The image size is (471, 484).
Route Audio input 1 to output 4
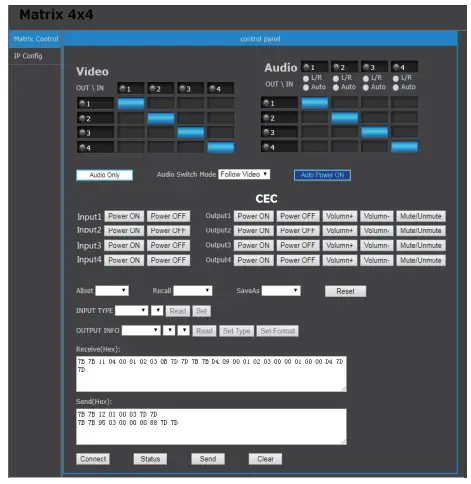(315, 147)
